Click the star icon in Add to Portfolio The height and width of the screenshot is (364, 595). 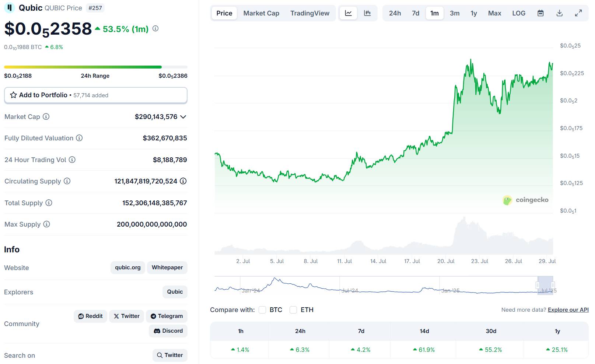14,95
